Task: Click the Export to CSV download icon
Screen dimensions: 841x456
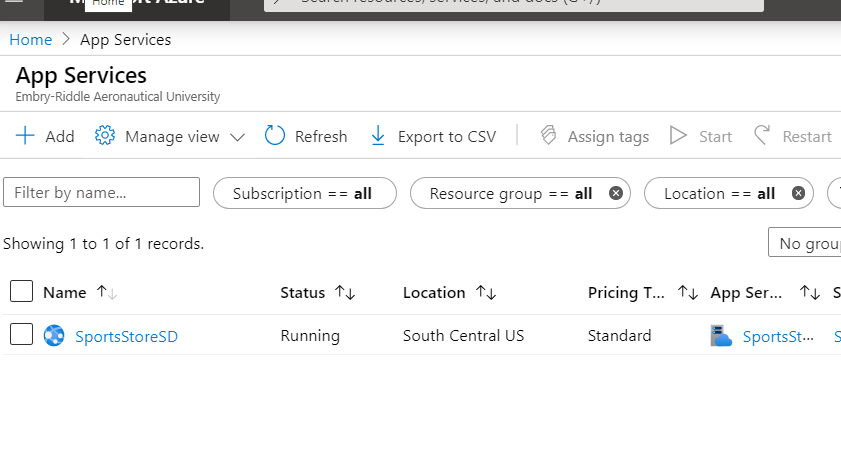Action: coord(378,136)
